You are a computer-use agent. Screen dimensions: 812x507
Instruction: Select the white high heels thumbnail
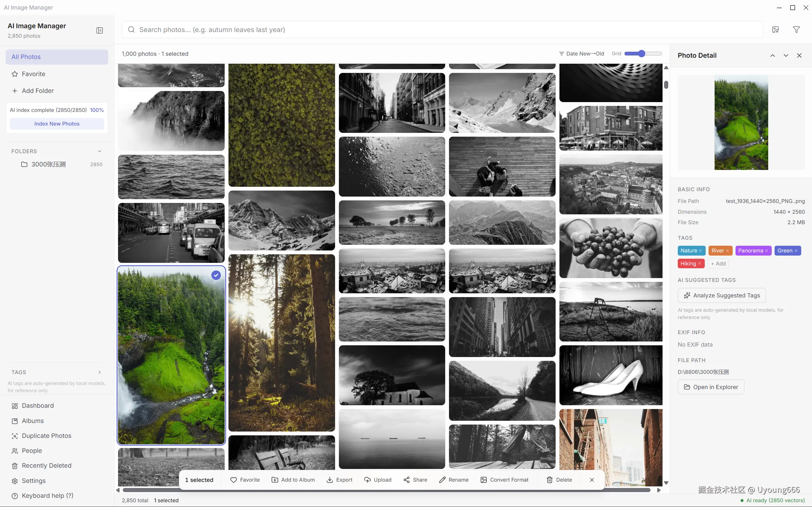(x=611, y=375)
